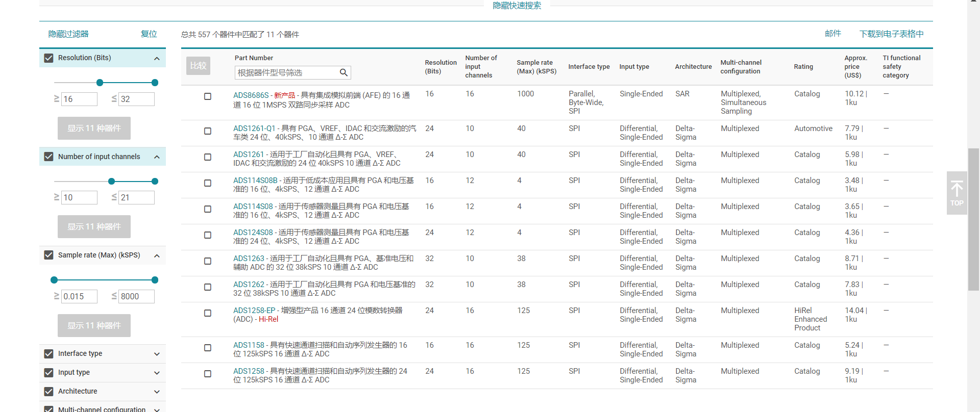The width and height of the screenshot is (980, 412).
Task: Check the ADS114S08B row checkbox
Action: point(208,183)
